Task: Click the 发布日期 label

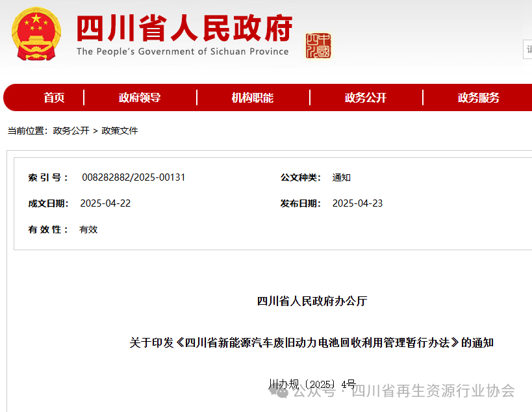Action: pos(300,203)
